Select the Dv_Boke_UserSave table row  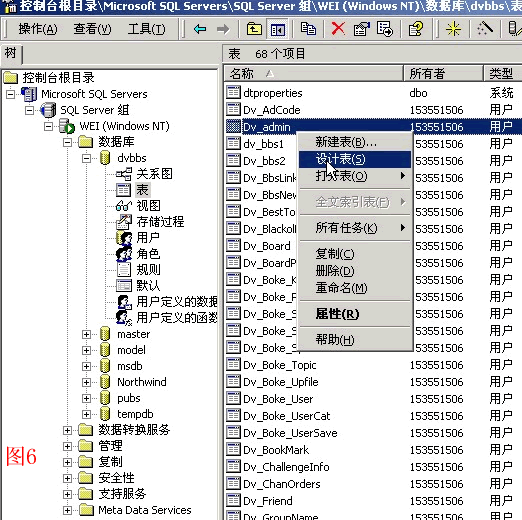(373, 433)
